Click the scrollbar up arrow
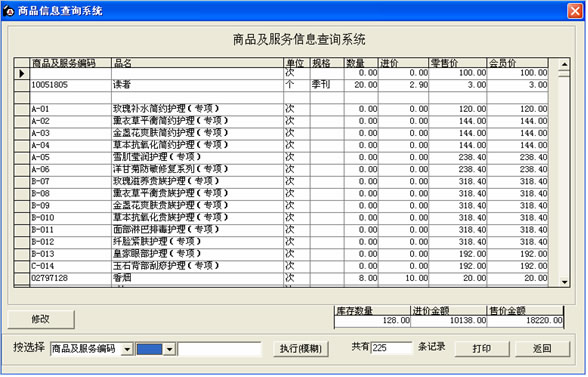The image size is (588, 377). tap(564, 64)
